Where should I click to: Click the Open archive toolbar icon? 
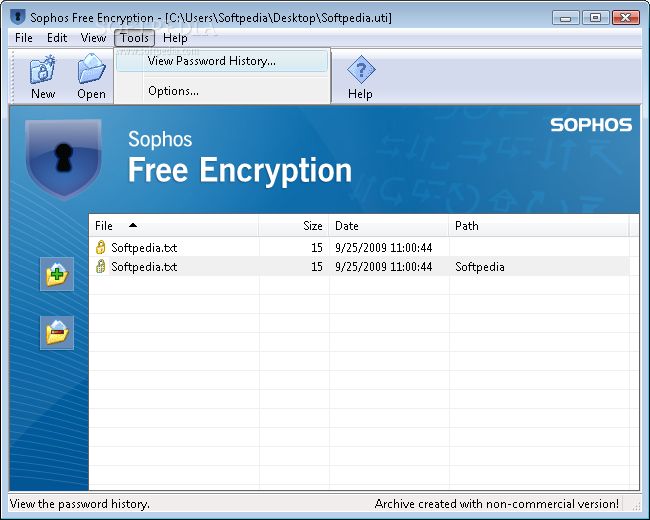click(91, 69)
